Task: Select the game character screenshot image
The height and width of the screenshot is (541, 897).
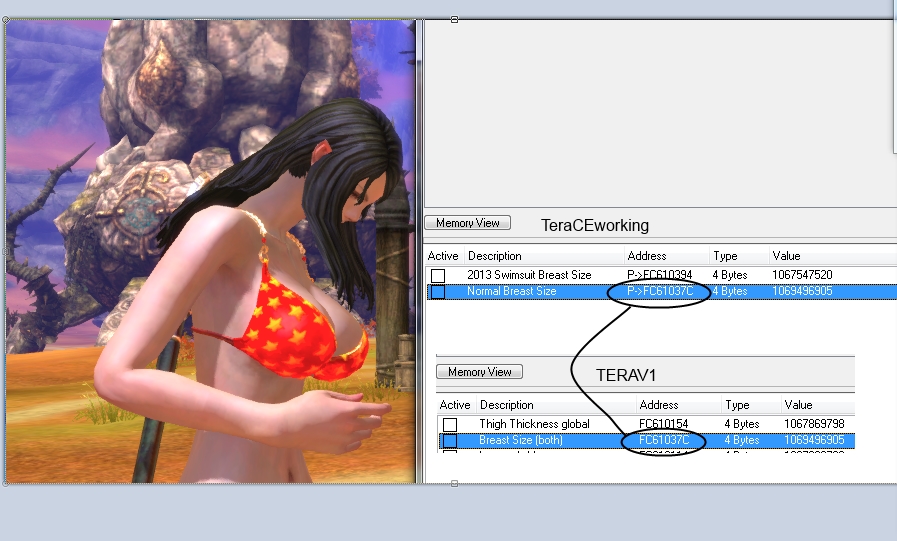Action: pyautogui.click(x=210, y=252)
